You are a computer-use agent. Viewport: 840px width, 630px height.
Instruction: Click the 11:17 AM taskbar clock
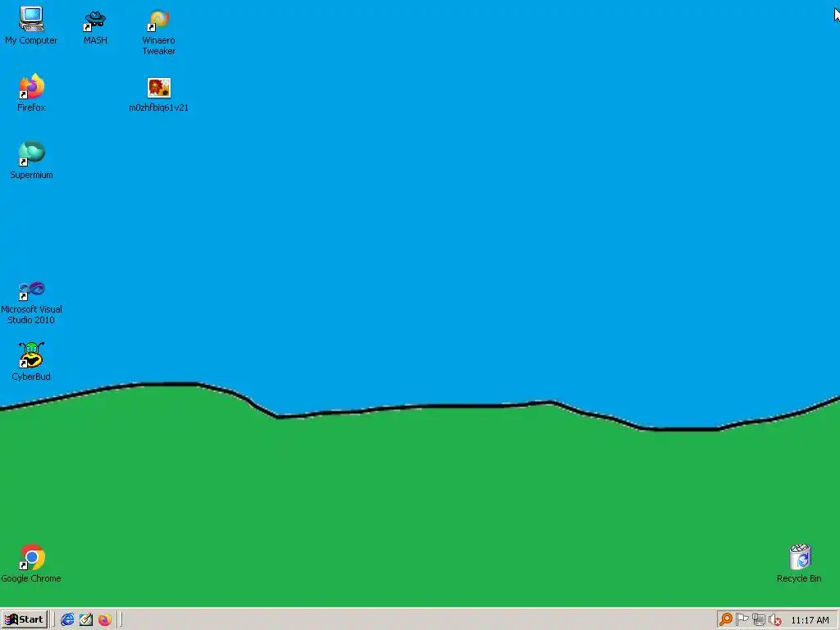(810, 620)
